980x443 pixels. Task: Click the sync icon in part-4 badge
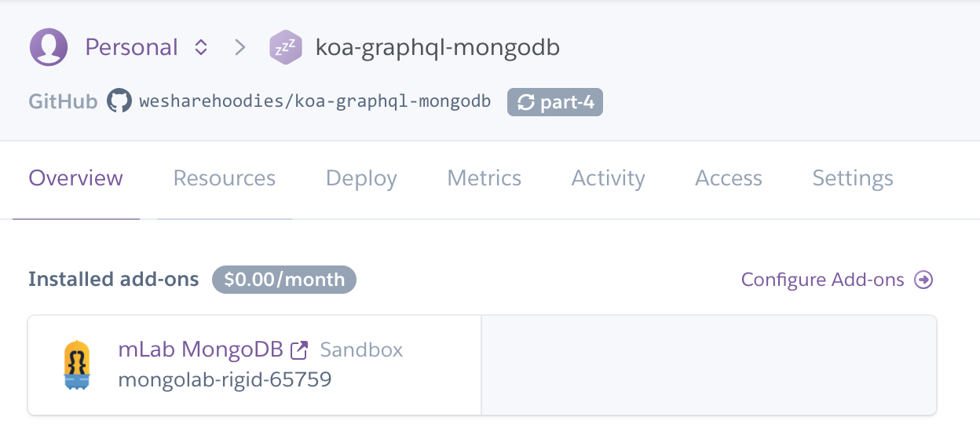(x=526, y=102)
